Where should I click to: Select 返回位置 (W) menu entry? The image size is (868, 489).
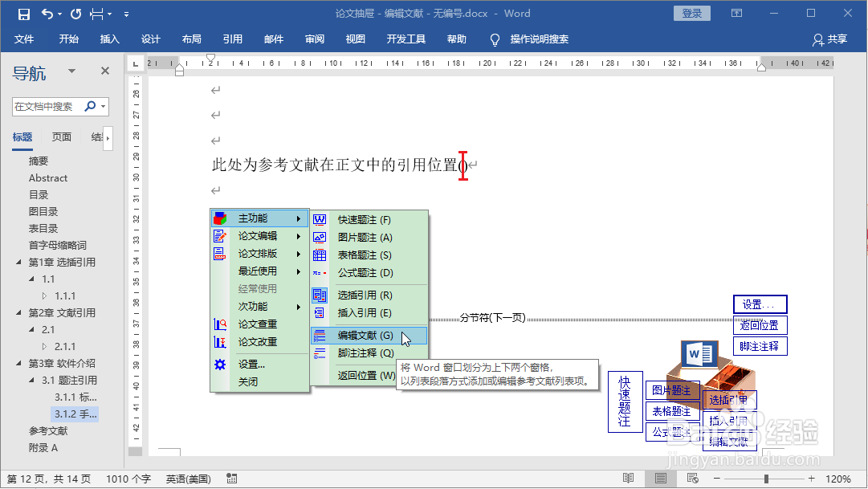(x=366, y=375)
